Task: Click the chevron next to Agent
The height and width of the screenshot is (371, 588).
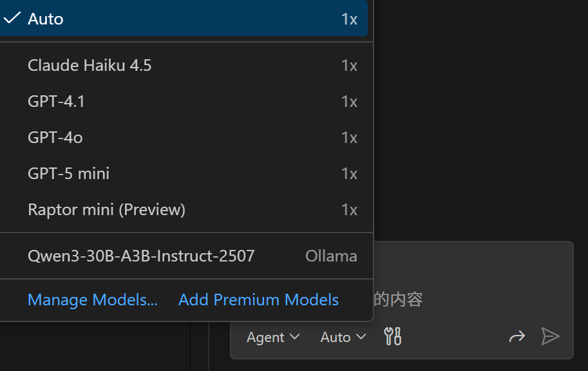Action: tap(295, 337)
